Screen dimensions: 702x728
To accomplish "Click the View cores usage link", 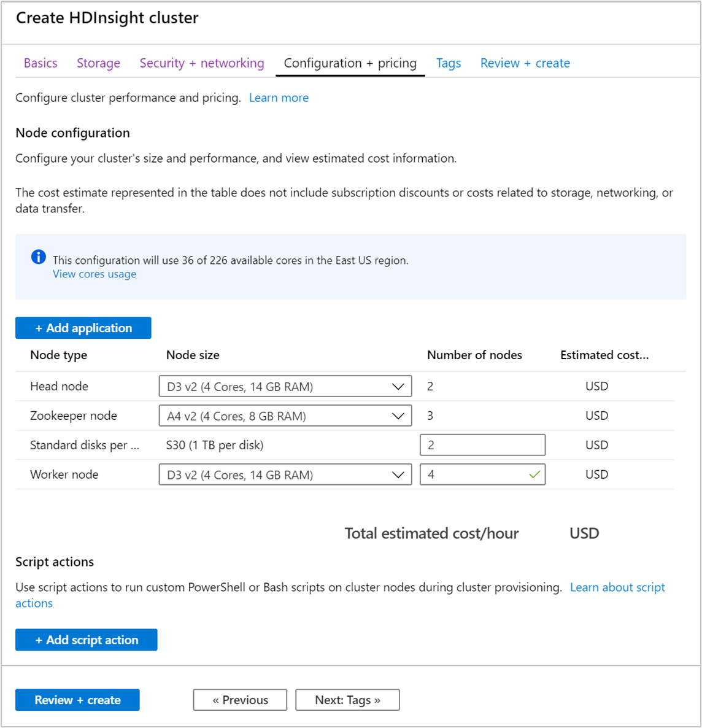I will pyautogui.click(x=94, y=274).
